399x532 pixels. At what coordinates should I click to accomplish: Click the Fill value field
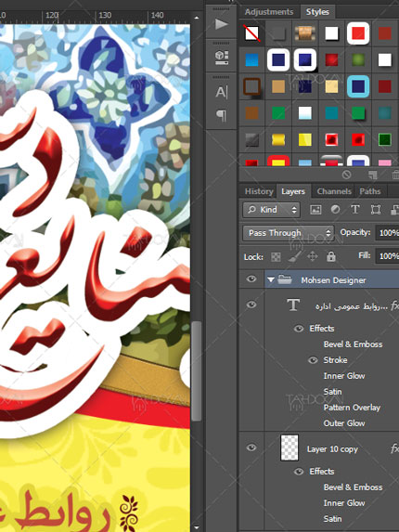tap(387, 256)
